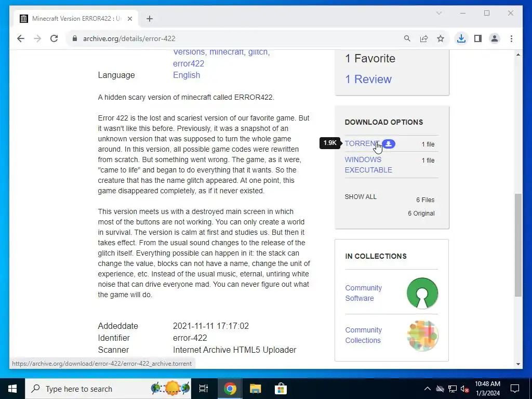Click the scrollbar up arrow
The height and width of the screenshot is (399, 532).
click(x=518, y=54)
